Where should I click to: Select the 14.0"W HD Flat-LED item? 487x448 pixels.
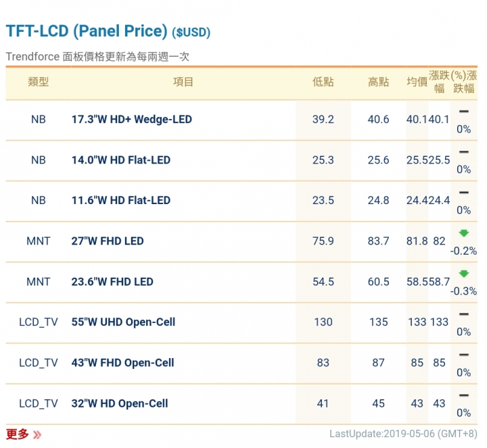pos(121,160)
